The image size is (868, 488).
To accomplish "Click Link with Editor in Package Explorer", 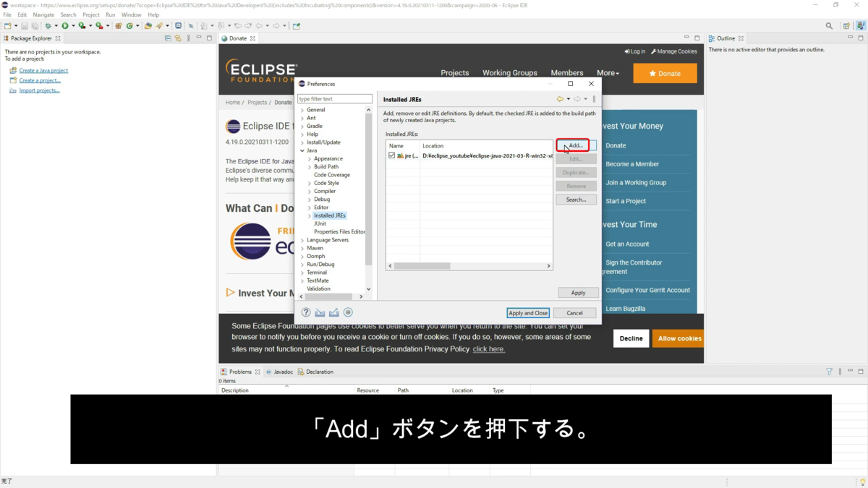I will point(178,38).
